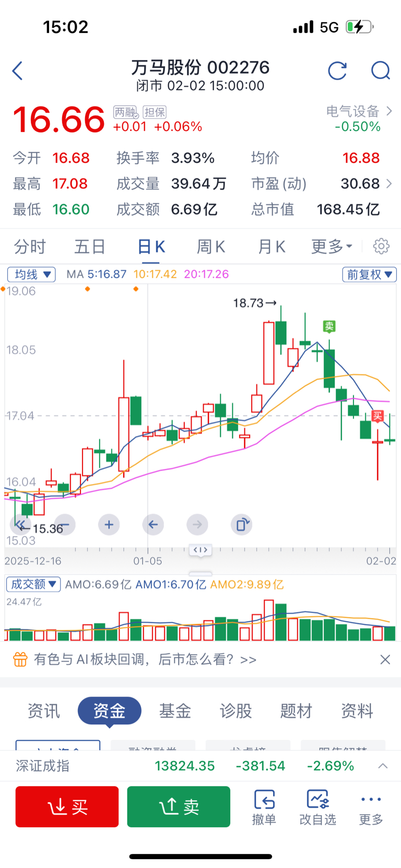Move chart cursor left arrow
401x868 pixels.
153,525
